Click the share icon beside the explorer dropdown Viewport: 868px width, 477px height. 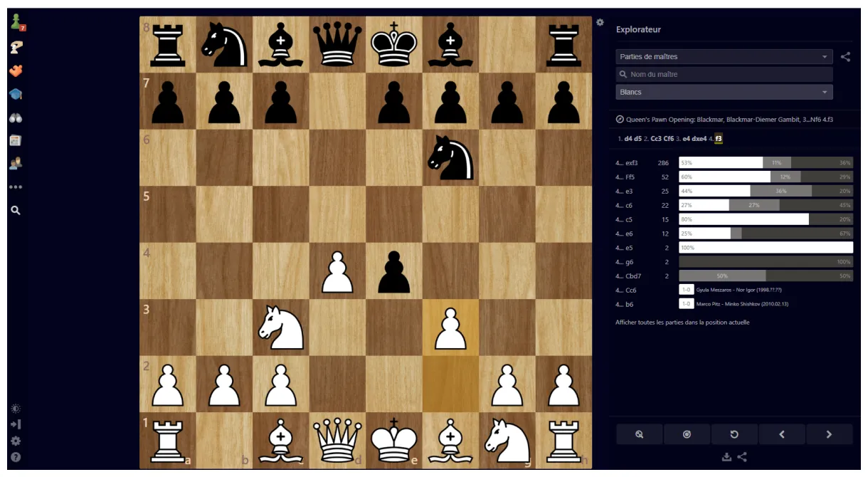click(845, 56)
